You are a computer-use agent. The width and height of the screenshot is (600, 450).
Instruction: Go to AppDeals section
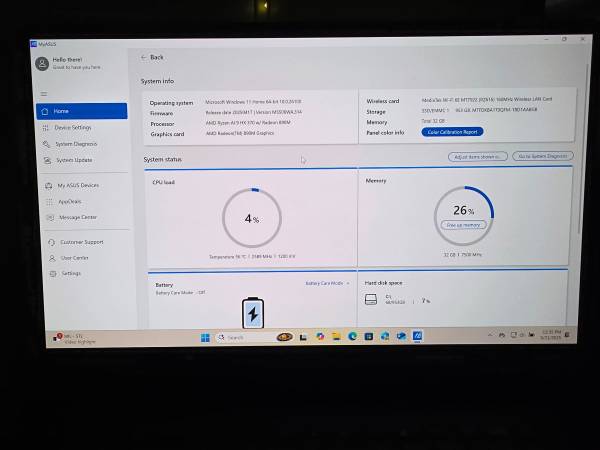pyautogui.click(x=70, y=201)
